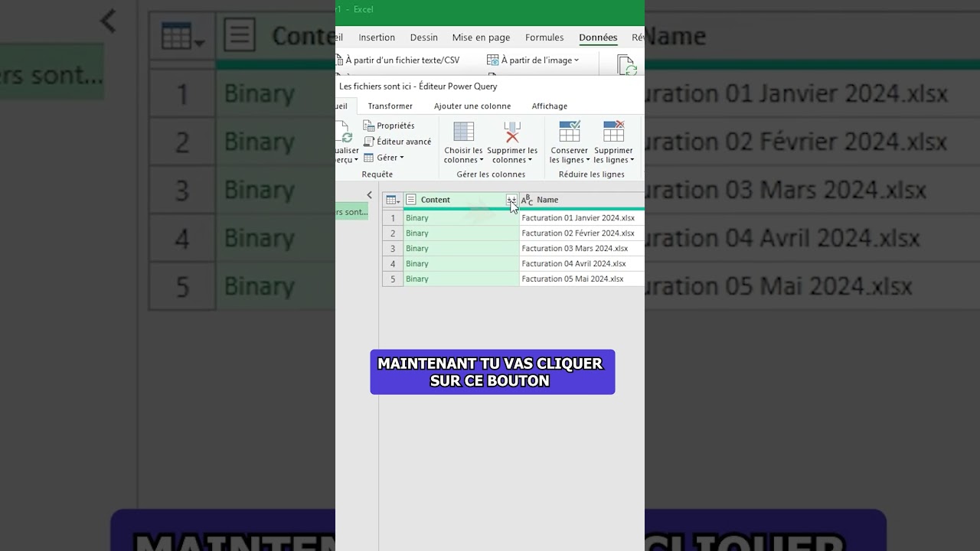980x551 pixels.
Task: Collapse the queries pane with the chevron
Action: (x=369, y=195)
